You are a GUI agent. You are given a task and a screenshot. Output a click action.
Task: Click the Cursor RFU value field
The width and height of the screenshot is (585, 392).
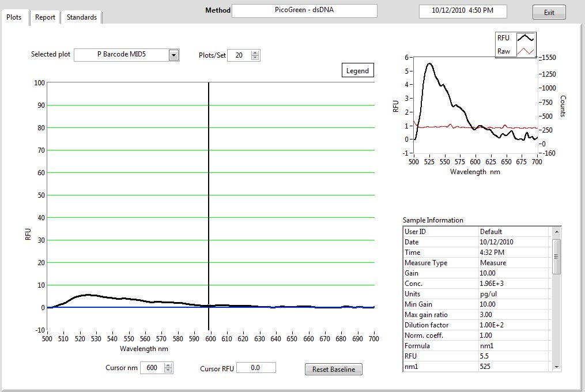click(256, 368)
